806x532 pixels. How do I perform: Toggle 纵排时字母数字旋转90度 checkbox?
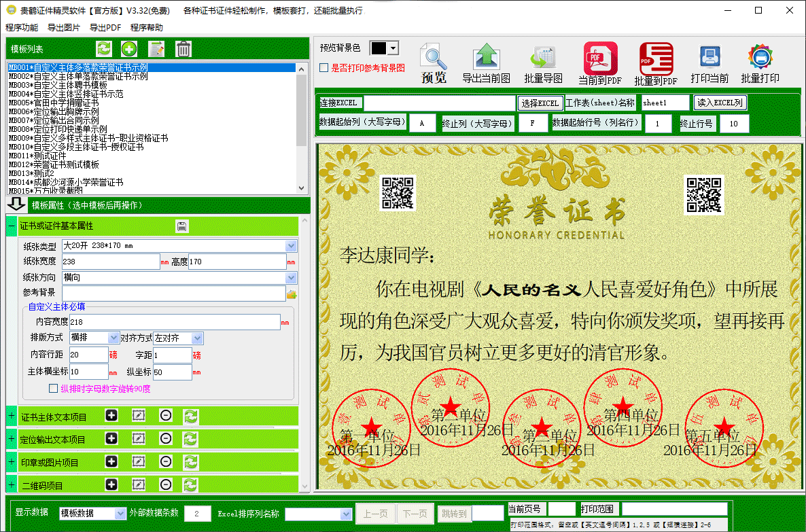click(53, 389)
